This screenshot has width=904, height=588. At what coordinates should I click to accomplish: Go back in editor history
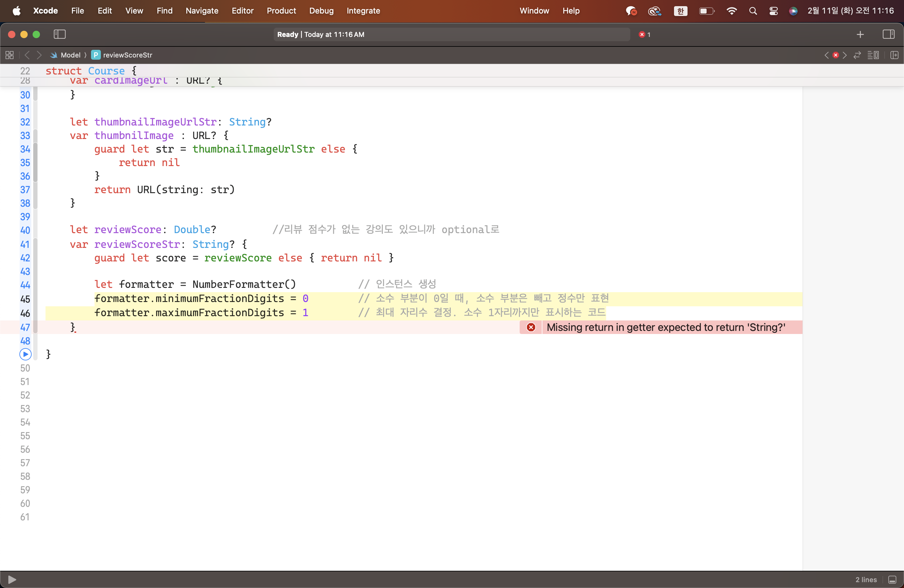[27, 55]
